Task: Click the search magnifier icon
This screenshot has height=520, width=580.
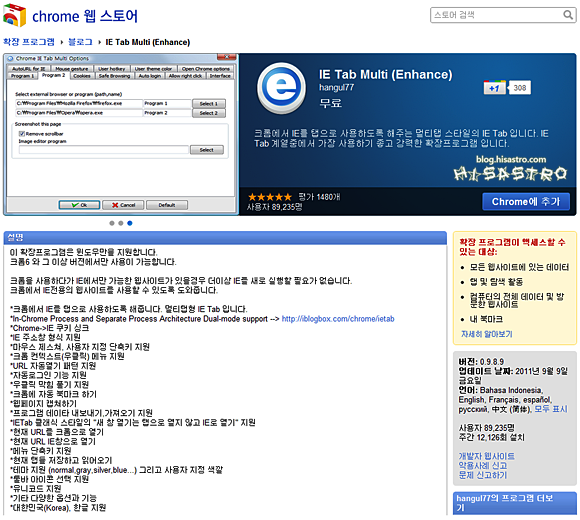Action: (x=567, y=15)
